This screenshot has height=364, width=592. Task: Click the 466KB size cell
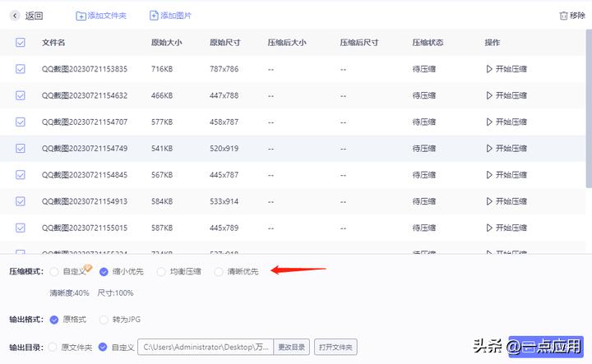click(162, 95)
